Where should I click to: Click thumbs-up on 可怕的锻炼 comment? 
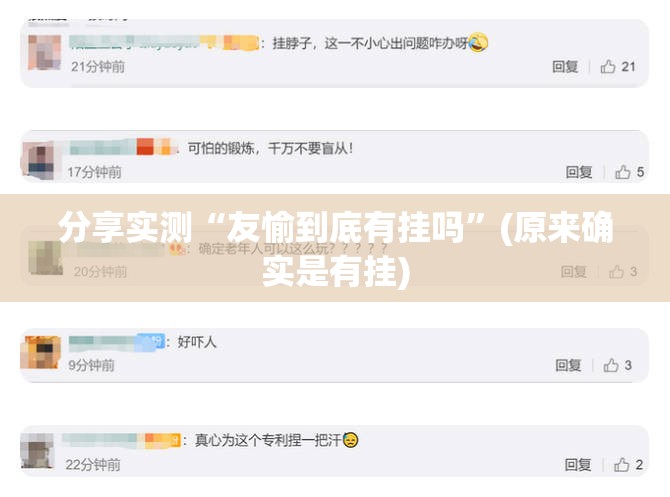pos(623,172)
